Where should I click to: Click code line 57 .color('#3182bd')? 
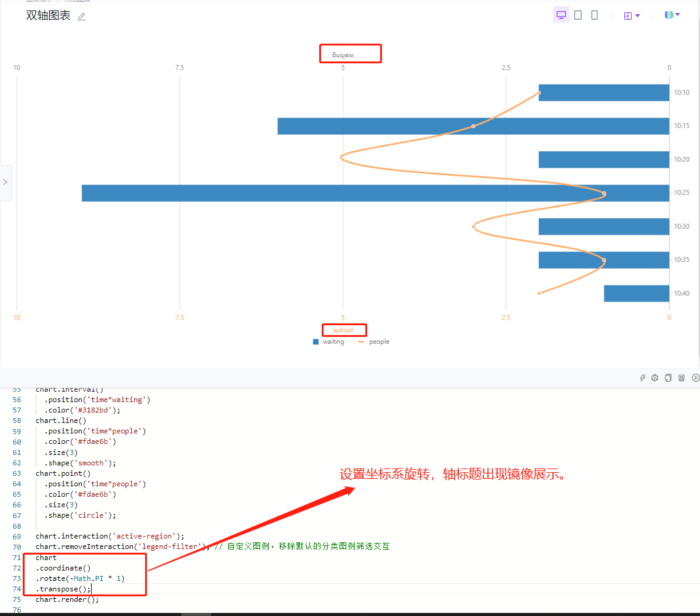coord(82,411)
